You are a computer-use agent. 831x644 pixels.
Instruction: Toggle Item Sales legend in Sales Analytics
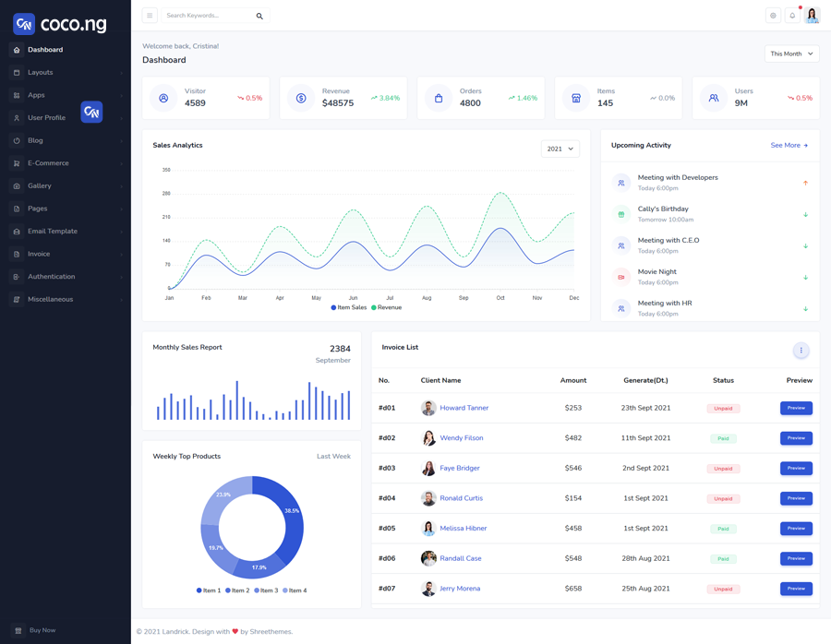click(349, 307)
